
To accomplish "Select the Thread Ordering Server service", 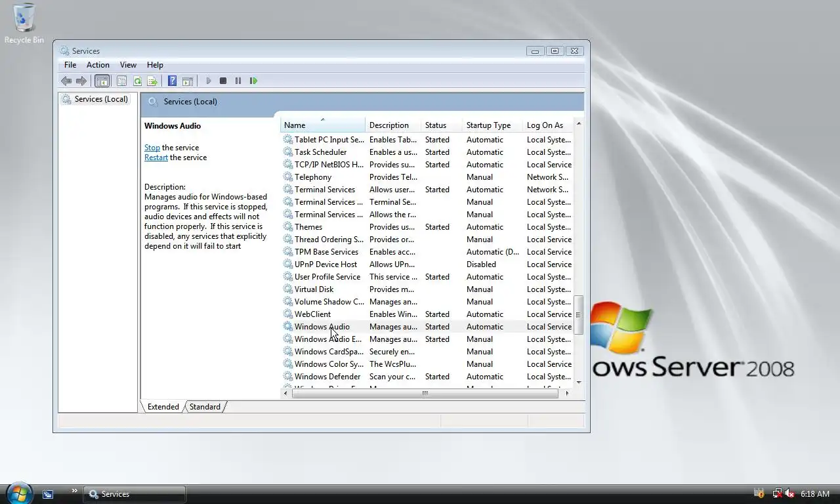I will click(x=329, y=240).
